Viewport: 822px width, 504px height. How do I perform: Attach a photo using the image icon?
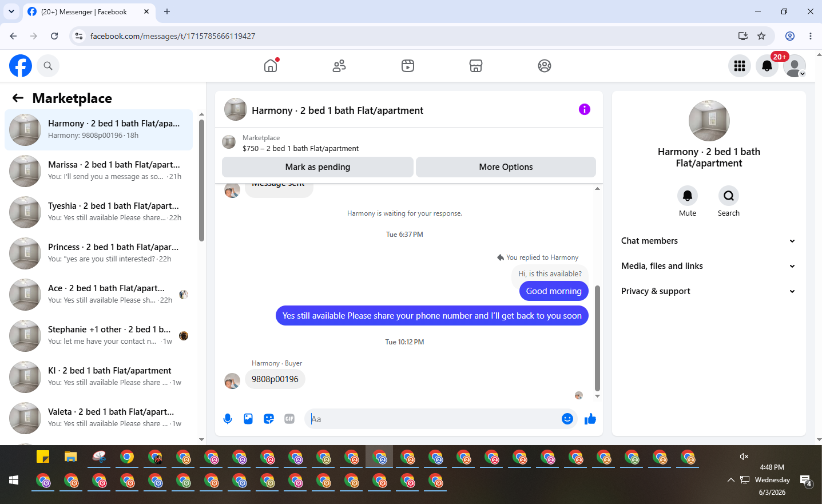[x=248, y=419]
